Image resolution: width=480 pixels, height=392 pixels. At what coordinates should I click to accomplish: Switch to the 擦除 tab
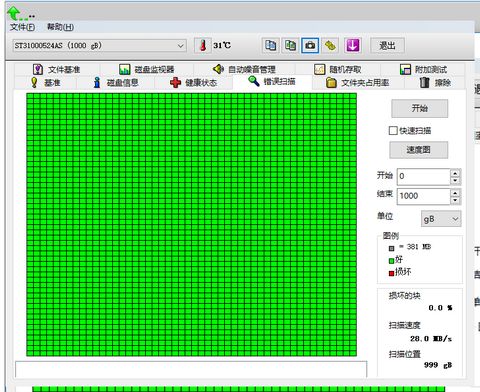coord(435,82)
